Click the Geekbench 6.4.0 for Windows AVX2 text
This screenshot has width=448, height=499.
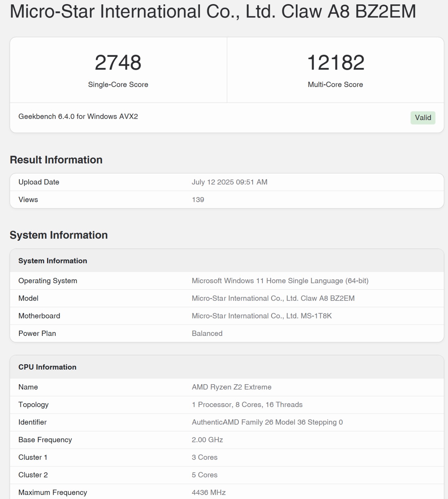[x=78, y=116]
